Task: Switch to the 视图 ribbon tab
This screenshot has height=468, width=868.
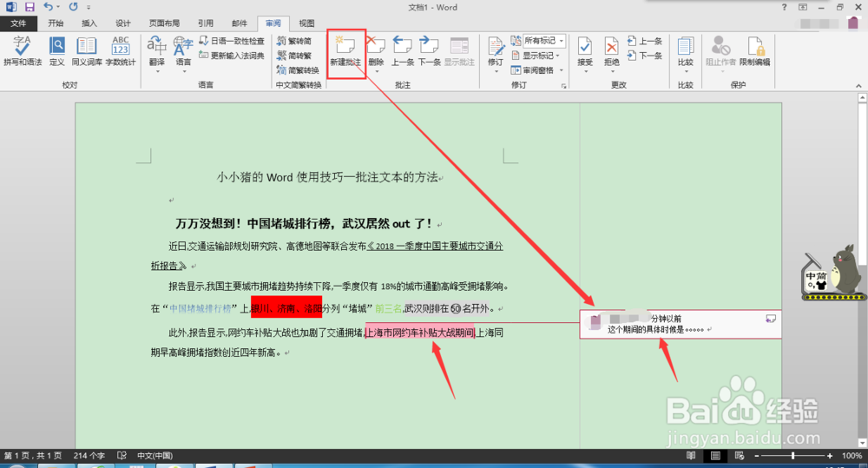Action: (306, 23)
